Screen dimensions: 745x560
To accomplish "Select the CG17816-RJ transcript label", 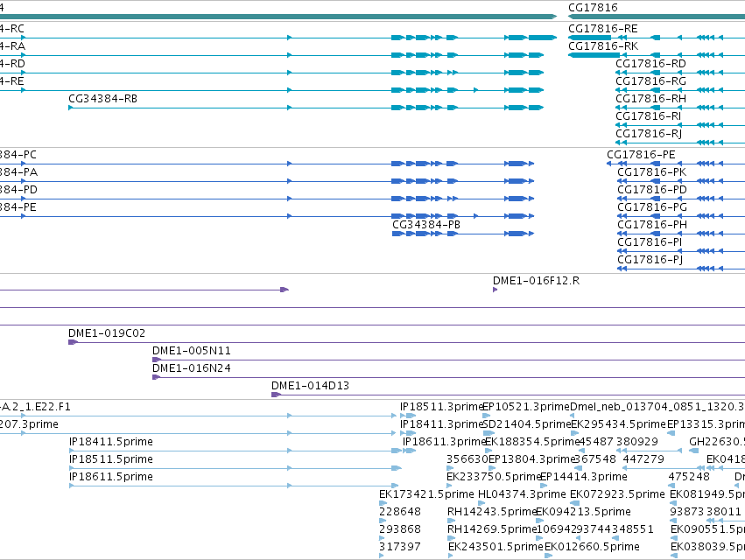I will pyautogui.click(x=649, y=134).
